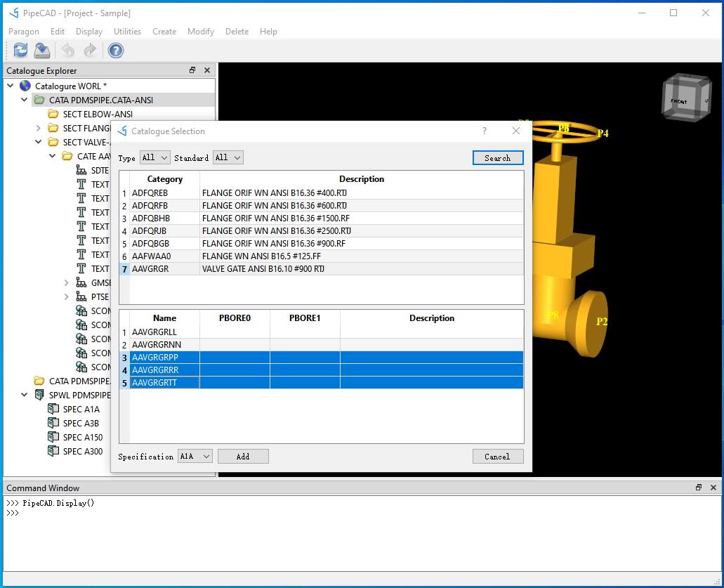This screenshot has width=724, height=588.
Task: Float the Command Window panel
Action: click(699, 488)
